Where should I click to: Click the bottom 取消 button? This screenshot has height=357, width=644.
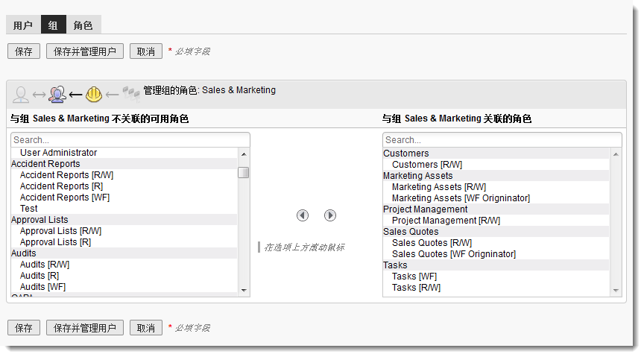pos(146,328)
